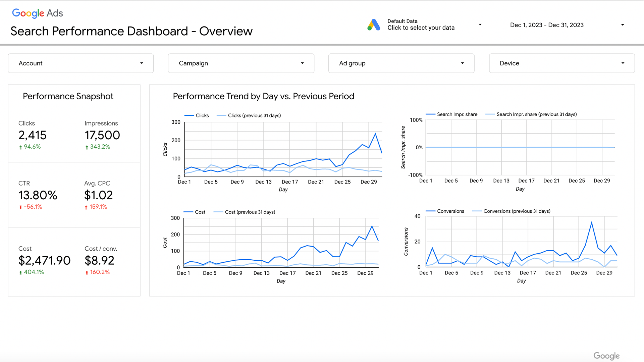644x362 pixels.
Task: Click the Dec 21 label on Conversions chart
Action: 553,273
